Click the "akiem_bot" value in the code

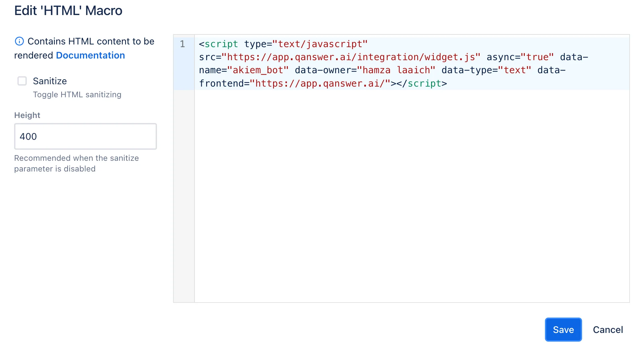pos(258,70)
